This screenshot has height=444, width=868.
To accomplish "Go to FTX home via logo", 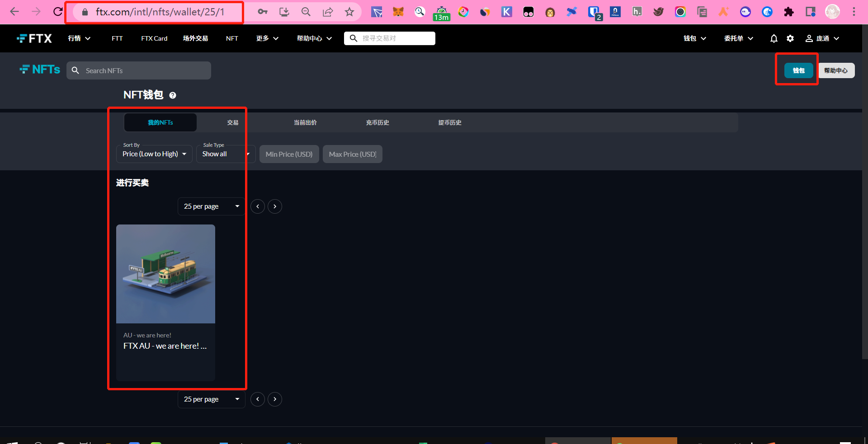I will [x=34, y=38].
